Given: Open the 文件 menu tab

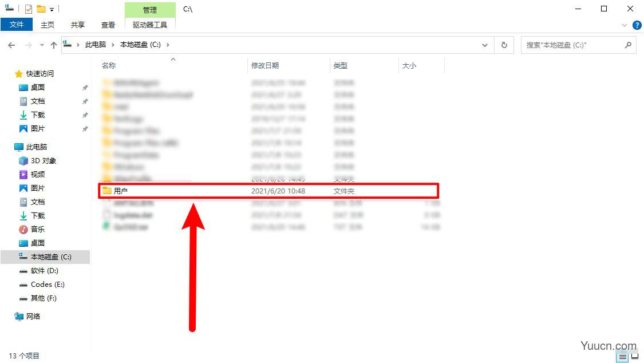Looking at the screenshot, I should point(17,25).
